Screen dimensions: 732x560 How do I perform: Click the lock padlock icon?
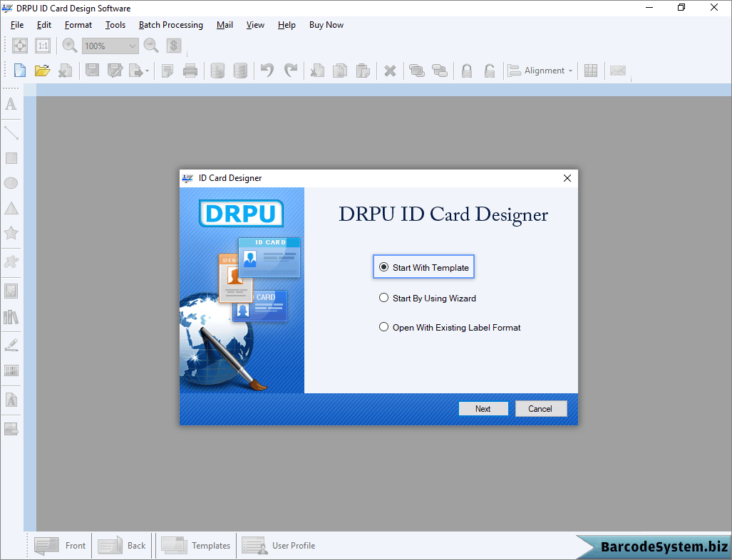point(466,71)
